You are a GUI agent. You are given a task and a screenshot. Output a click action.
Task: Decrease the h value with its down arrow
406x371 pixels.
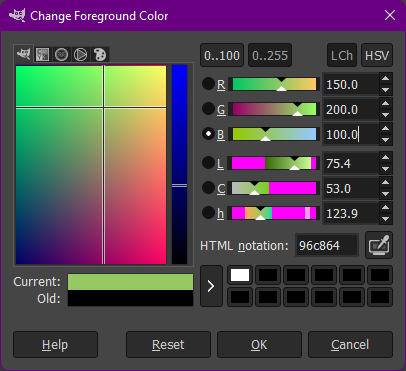point(386,219)
